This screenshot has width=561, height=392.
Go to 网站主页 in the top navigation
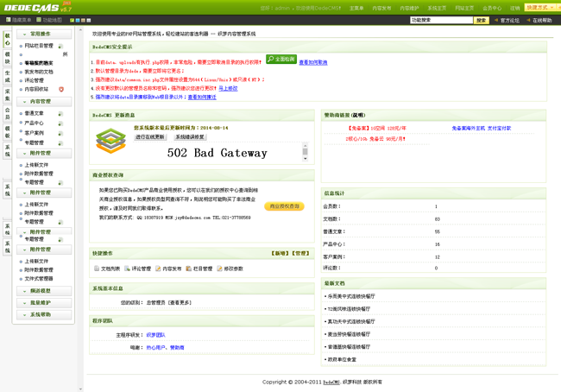464,8
